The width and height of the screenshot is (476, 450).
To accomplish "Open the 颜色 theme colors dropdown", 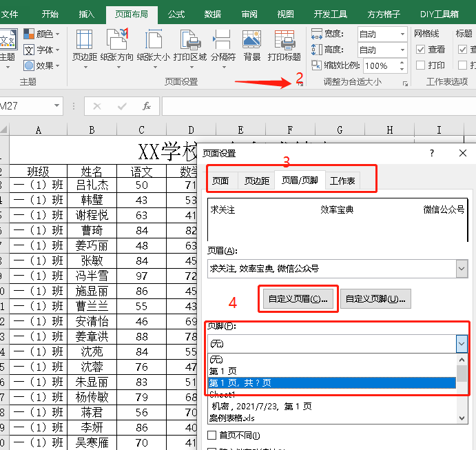I will click(41, 34).
